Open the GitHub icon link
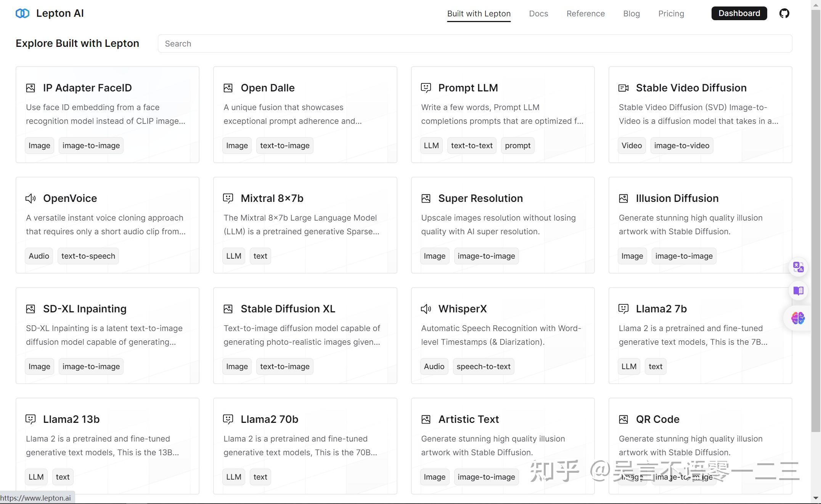The height and width of the screenshot is (504, 821). 784,14
